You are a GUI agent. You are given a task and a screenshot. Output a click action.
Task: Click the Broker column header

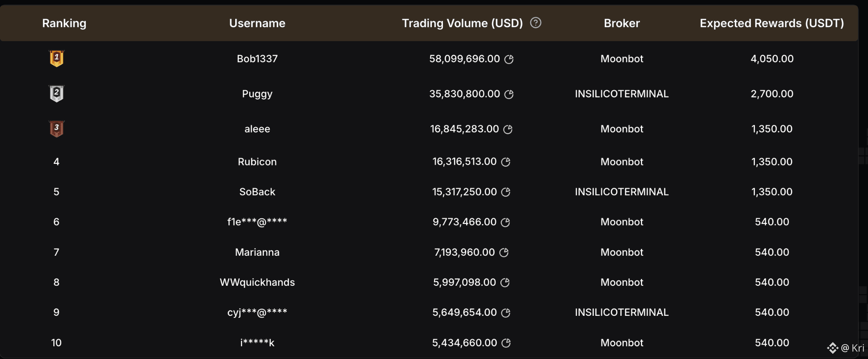pyautogui.click(x=622, y=23)
